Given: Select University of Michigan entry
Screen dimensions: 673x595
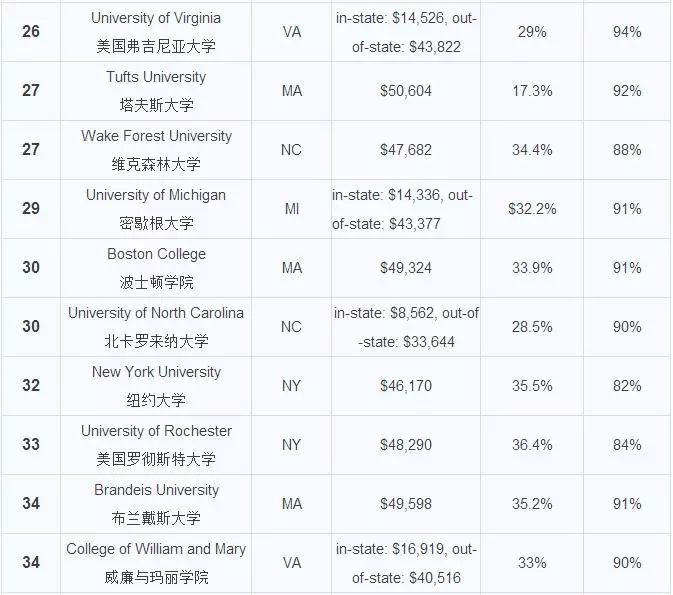Looking at the screenshot, I should [x=156, y=209].
